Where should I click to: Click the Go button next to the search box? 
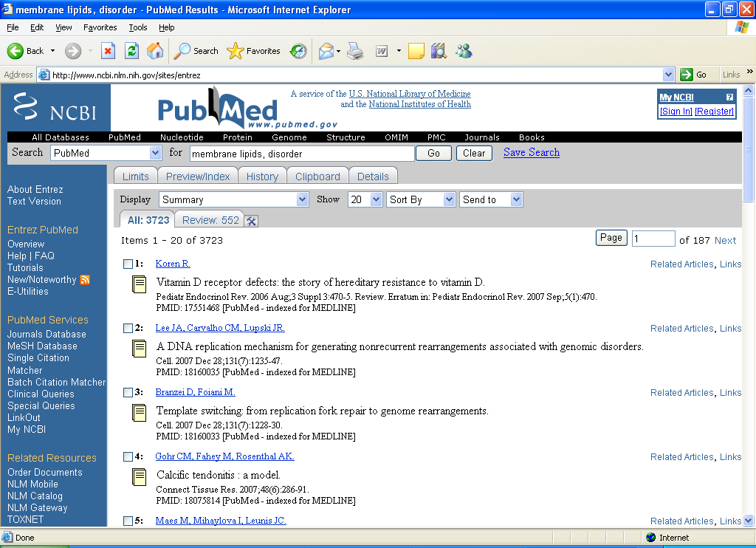click(433, 153)
